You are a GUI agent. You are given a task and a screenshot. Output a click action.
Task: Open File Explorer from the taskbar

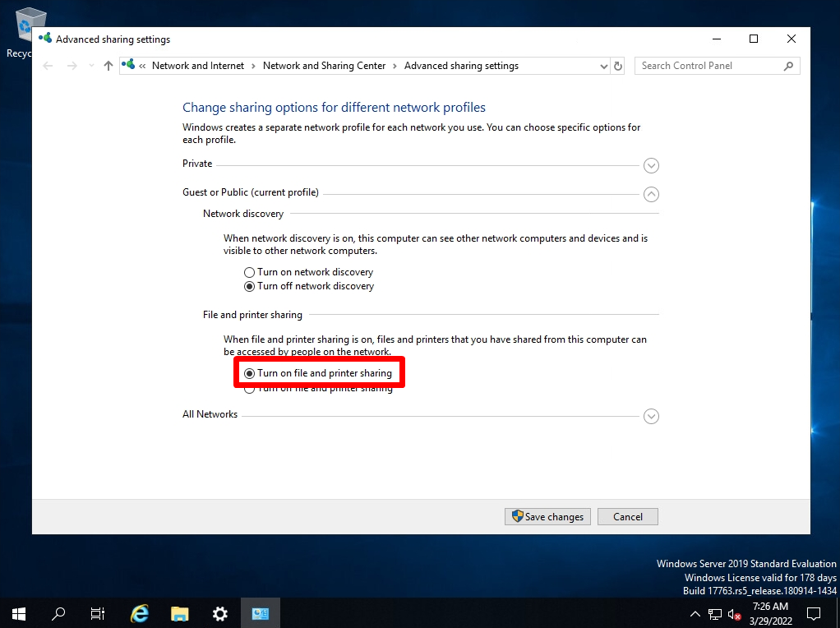[179, 613]
